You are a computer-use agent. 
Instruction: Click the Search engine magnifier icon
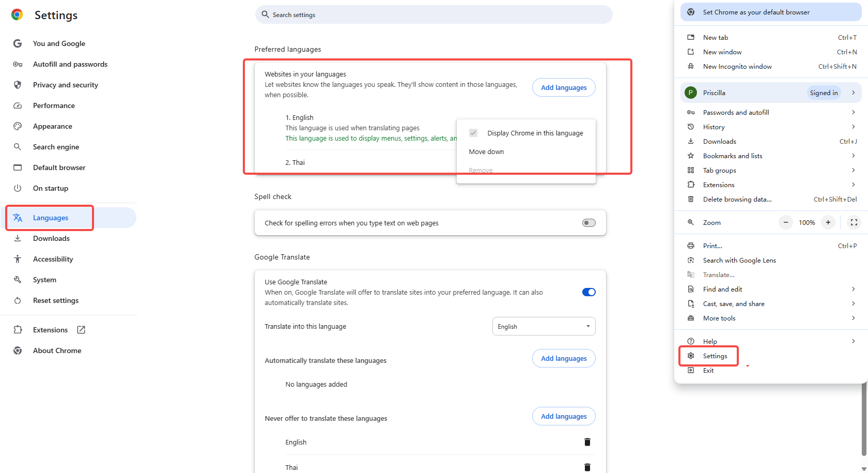(17, 146)
